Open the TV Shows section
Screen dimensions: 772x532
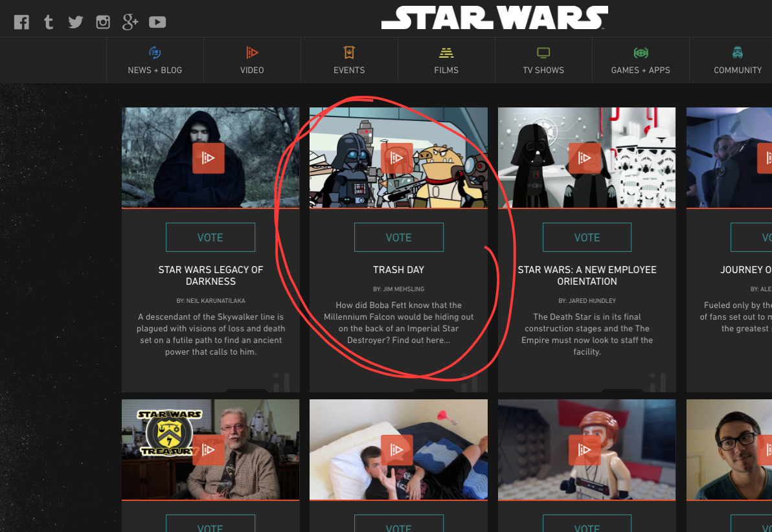[543, 60]
